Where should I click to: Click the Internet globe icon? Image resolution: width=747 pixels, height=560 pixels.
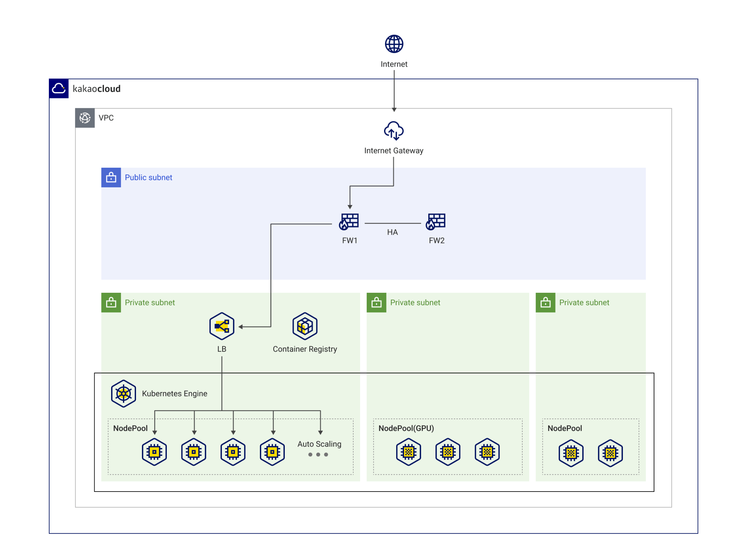[394, 44]
